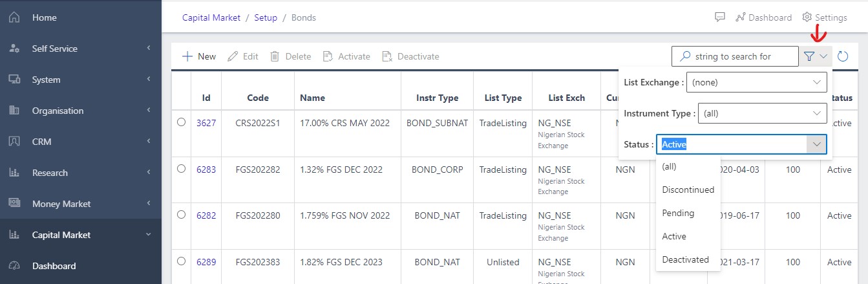This screenshot has height=284, width=868.
Task: Click the Settings gear icon
Action: pyautogui.click(x=807, y=17)
